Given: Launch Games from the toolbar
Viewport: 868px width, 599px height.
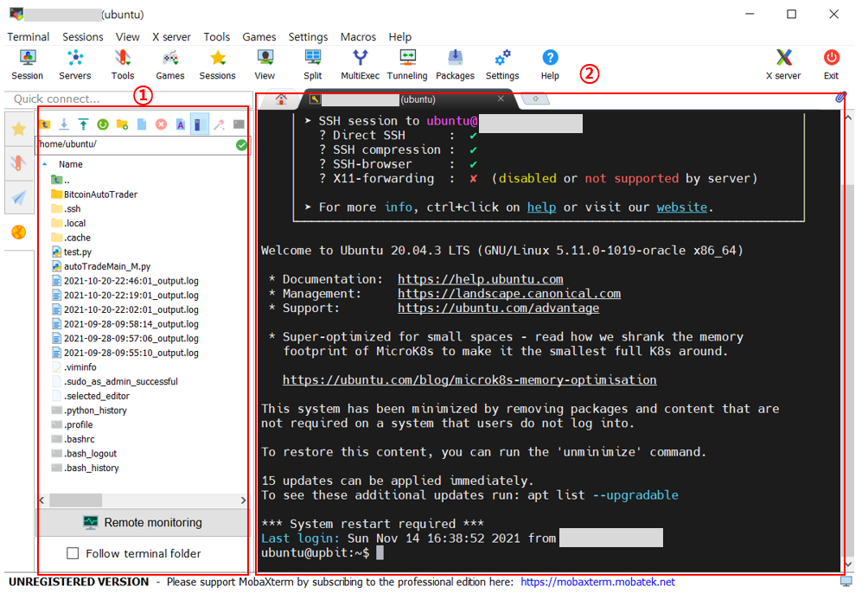Looking at the screenshot, I should click(x=170, y=65).
